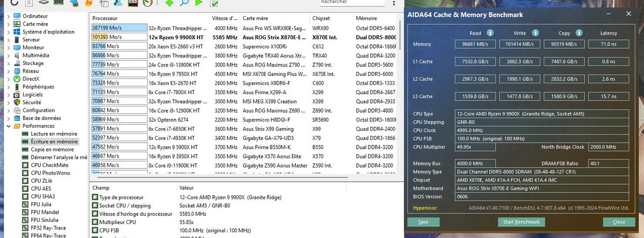Viewport: 644px width, 238px height.
Task: Click the Memory Read value 96661 MB/s
Action: pyautogui.click(x=475, y=44)
